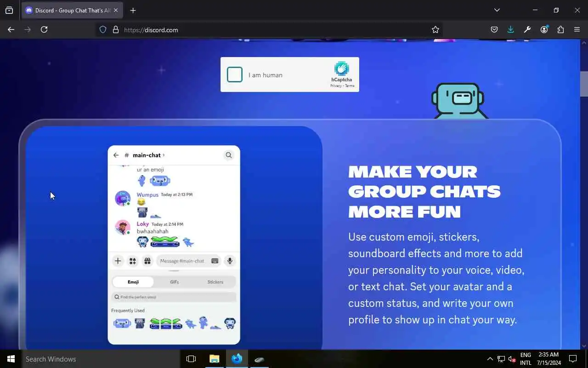The height and width of the screenshot is (368, 588).
Task: Click the Loky username in chat
Action: tap(143, 224)
